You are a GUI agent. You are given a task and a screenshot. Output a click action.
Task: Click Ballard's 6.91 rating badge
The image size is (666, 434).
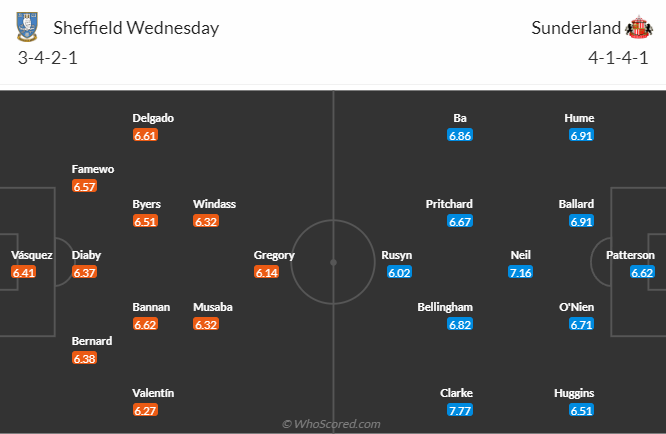[579, 221]
